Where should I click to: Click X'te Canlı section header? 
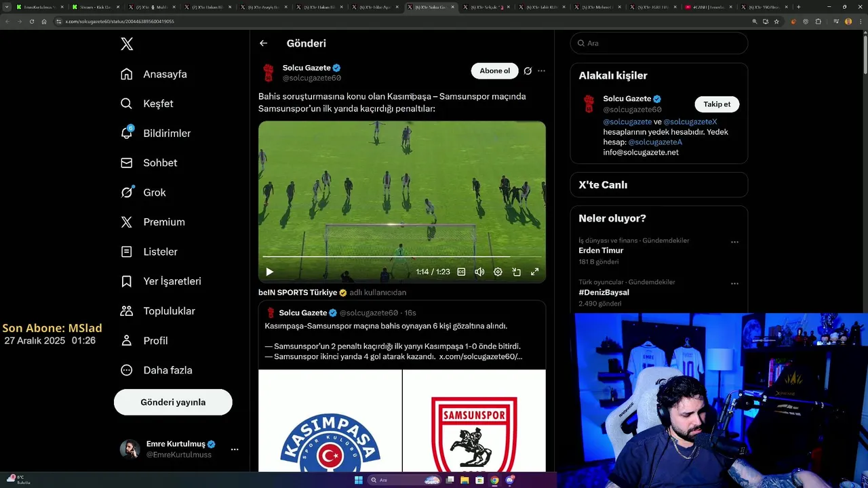click(x=603, y=185)
